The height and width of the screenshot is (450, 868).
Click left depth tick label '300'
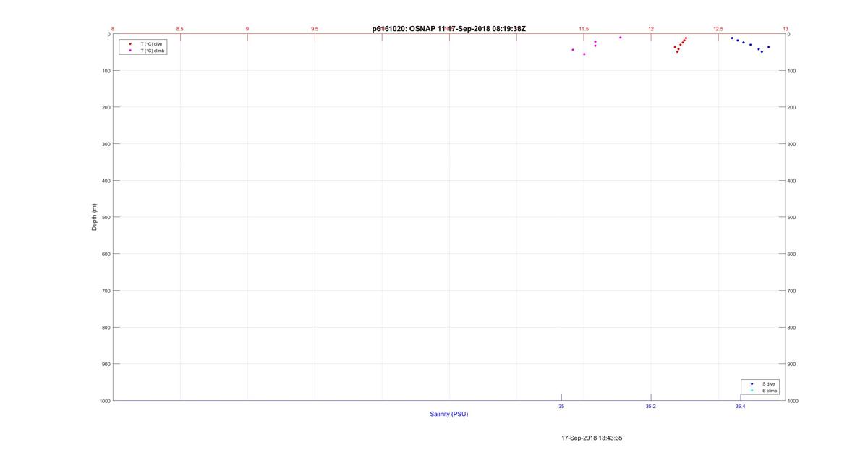[106, 144]
